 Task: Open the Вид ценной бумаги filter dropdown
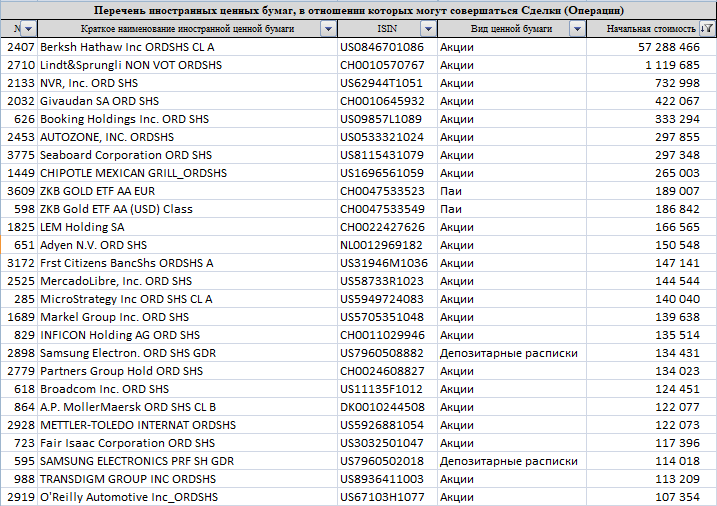pyautogui.click(x=577, y=29)
